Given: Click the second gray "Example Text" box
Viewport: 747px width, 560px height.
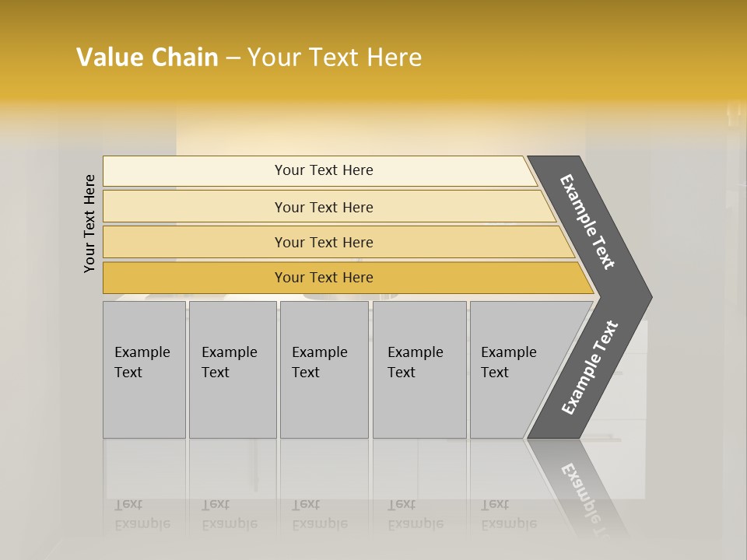Looking at the screenshot, I should [x=232, y=369].
